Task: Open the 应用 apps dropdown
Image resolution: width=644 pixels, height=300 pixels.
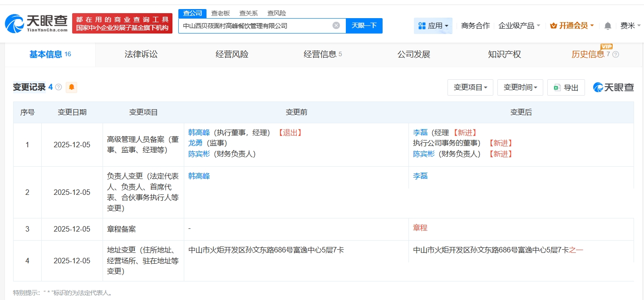Action: pos(433,26)
